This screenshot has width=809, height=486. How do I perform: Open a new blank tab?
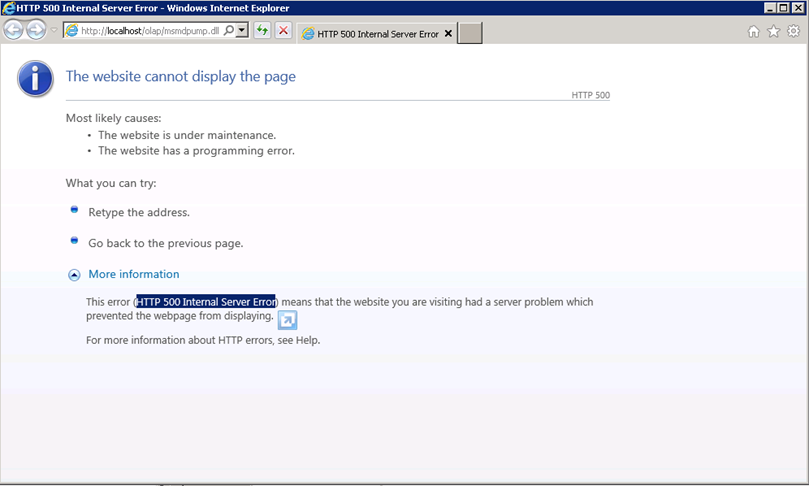[x=470, y=33]
